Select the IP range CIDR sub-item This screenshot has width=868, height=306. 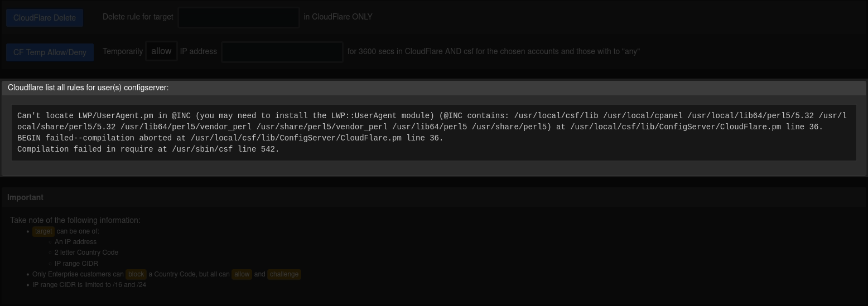(76, 264)
